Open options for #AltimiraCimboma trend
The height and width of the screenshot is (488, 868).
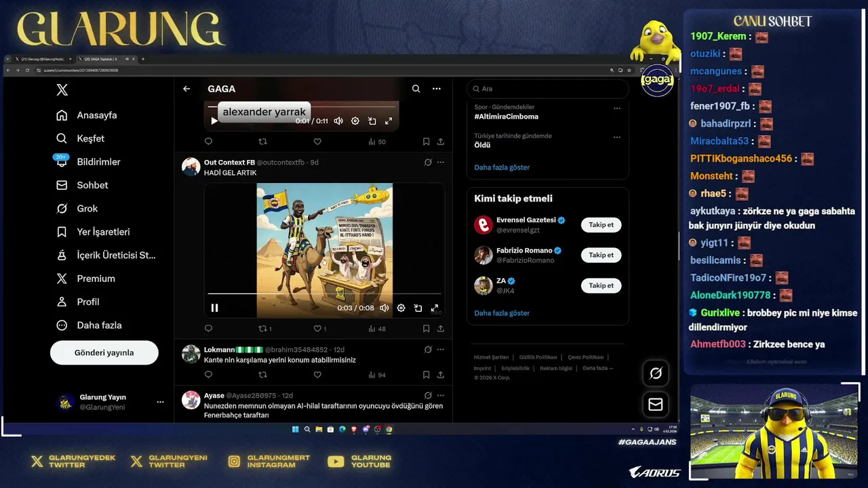pyautogui.click(x=617, y=108)
